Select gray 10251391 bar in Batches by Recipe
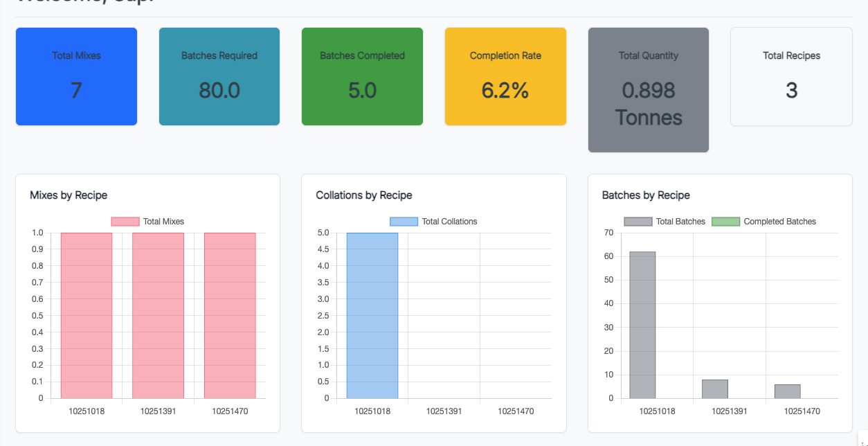The image size is (868, 446). [714, 389]
